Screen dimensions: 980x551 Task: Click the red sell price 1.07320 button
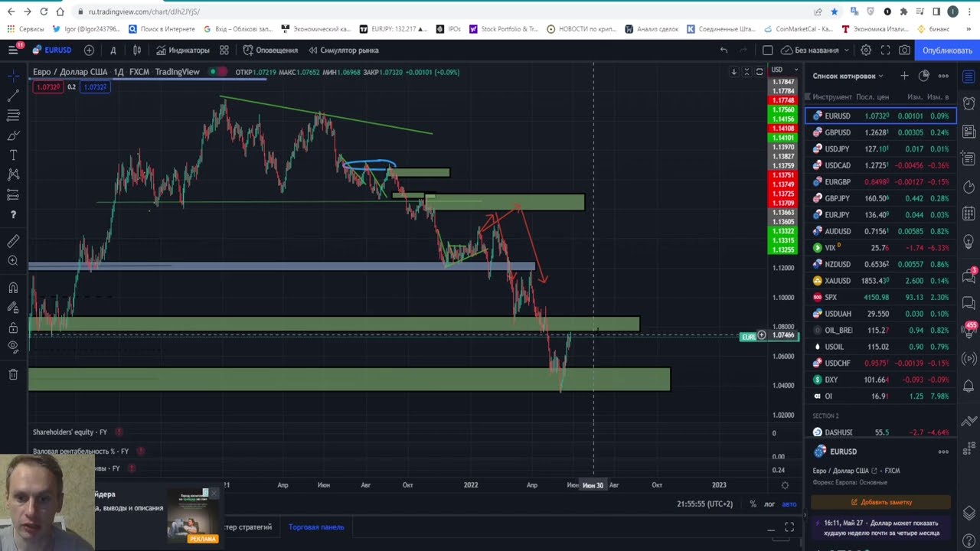(x=48, y=87)
